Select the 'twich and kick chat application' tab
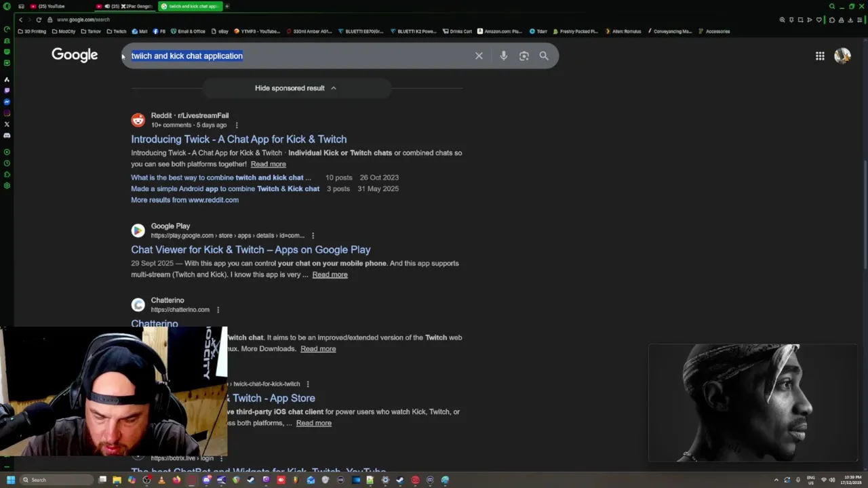 click(x=191, y=6)
